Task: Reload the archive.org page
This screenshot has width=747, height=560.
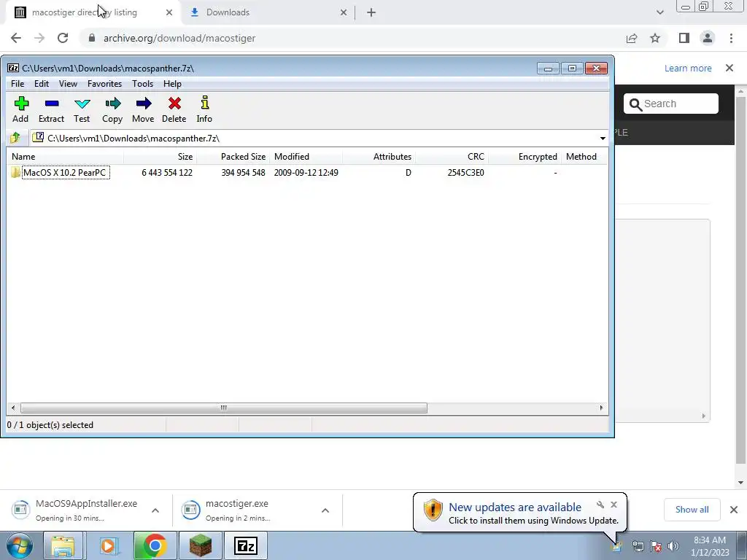Action: (x=63, y=38)
